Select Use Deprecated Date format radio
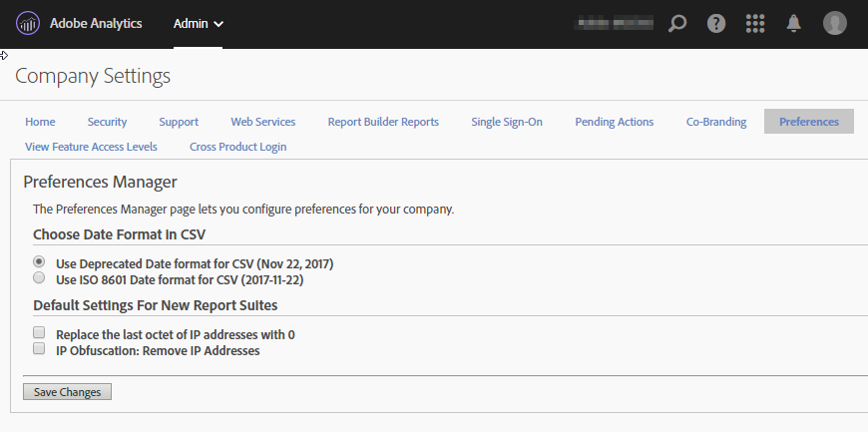 tap(39, 261)
